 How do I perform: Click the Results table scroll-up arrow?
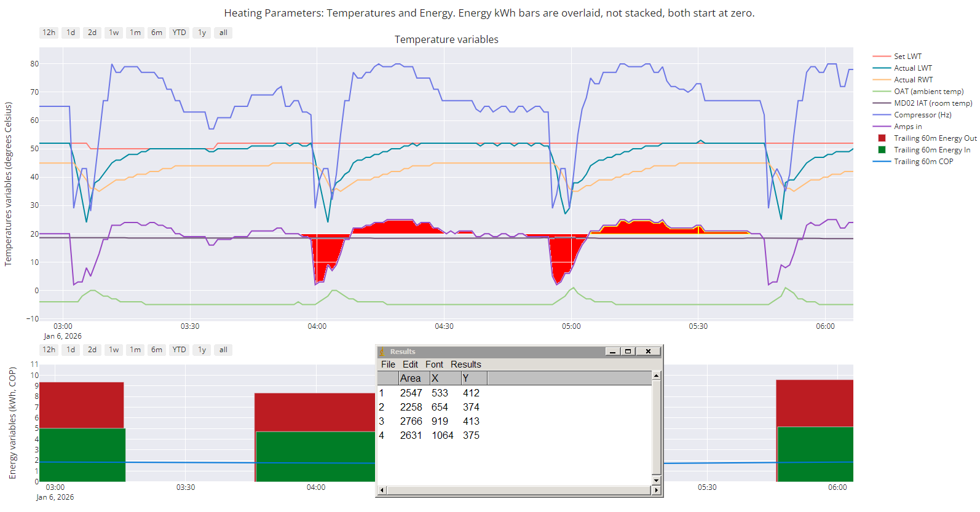pos(656,376)
